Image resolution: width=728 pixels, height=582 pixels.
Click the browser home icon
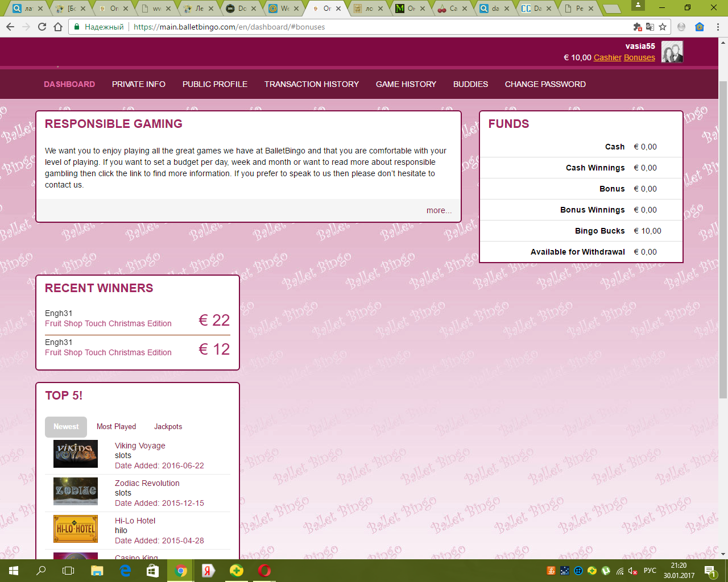[58, 27]
